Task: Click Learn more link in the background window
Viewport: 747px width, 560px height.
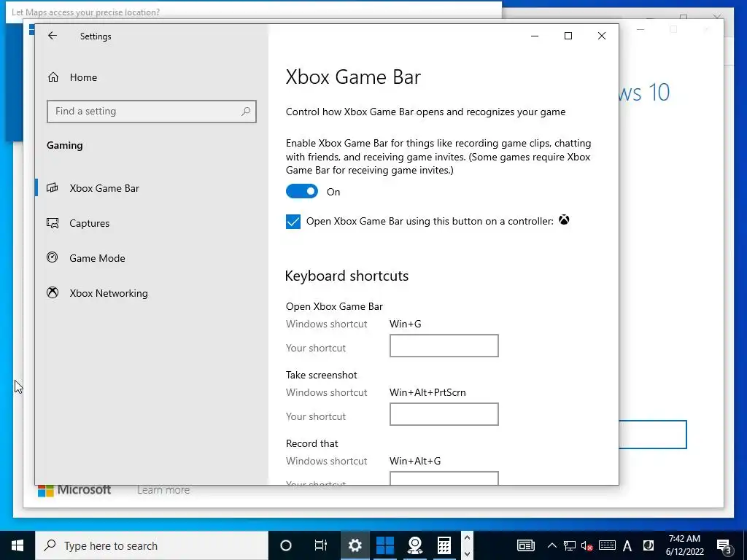Action: (x=163, y=490)
